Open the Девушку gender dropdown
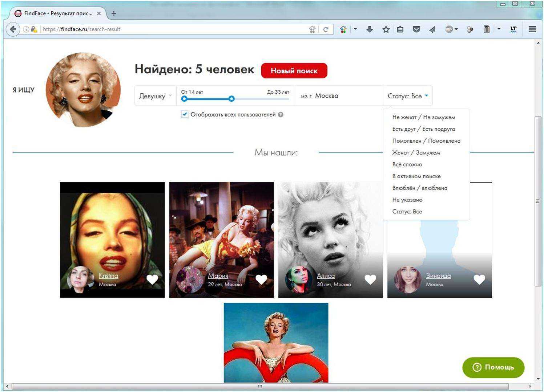The image size is (544, 392). click(x=155, y=96)
